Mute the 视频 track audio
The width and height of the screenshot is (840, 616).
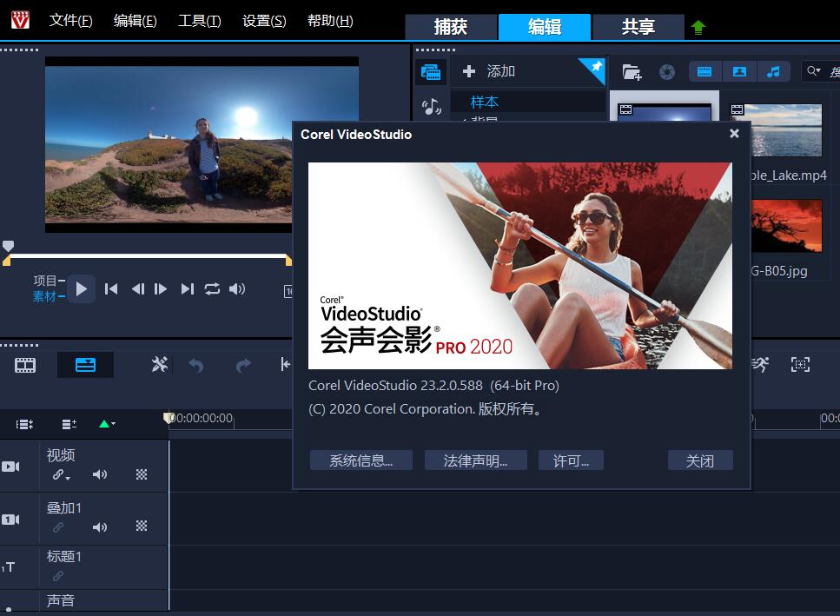(x=100, y=474)
